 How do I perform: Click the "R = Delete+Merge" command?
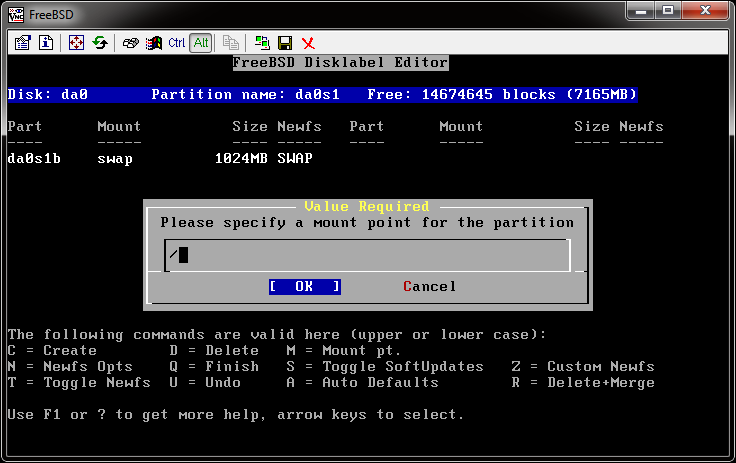583,382
